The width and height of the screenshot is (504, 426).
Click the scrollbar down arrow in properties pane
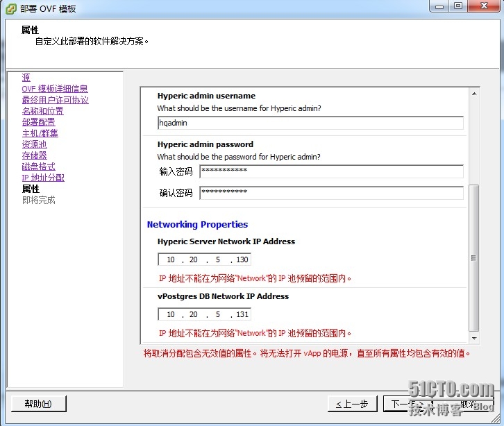click(x=474, y=339)
